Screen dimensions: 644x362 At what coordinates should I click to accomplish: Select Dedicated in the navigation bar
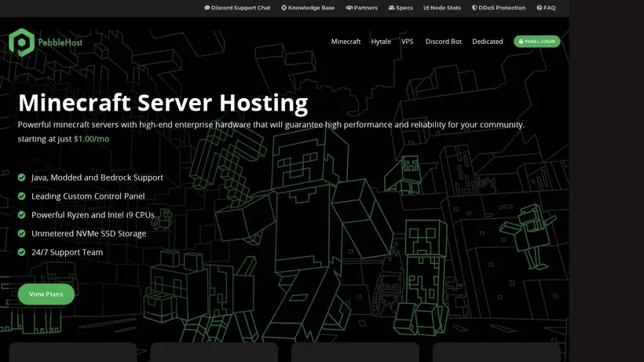488,42
